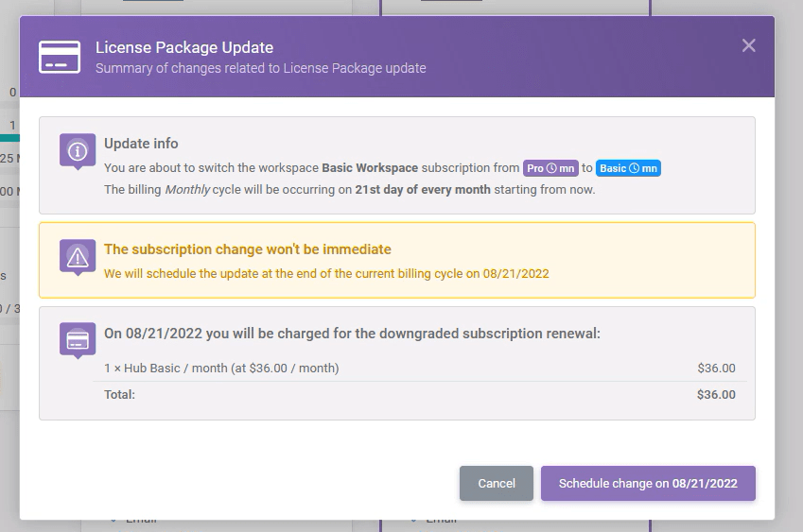Viewport: 803px width, 532px height.
Task: Click the clock icon in Basic badge
Action: 635,168
